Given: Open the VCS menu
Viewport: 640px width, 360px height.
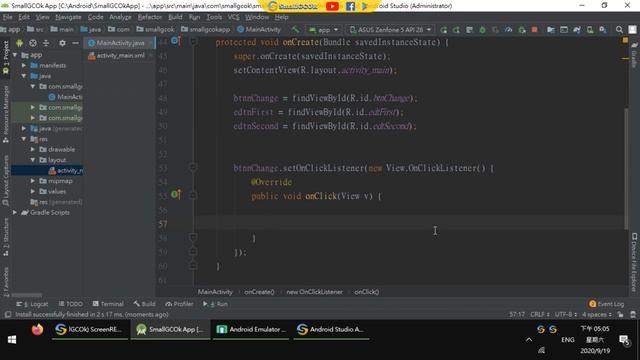Looking at the screenshot, I should [233, 17].
